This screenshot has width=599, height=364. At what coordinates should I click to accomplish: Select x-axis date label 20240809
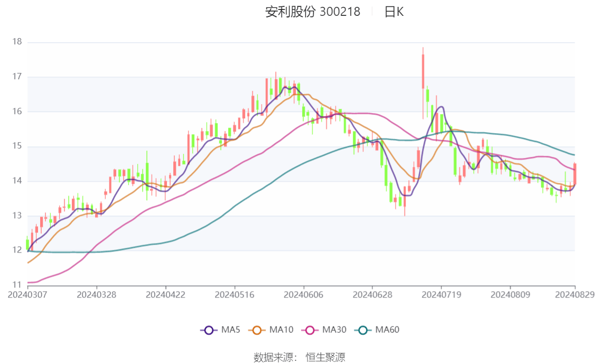click(510, 295)
